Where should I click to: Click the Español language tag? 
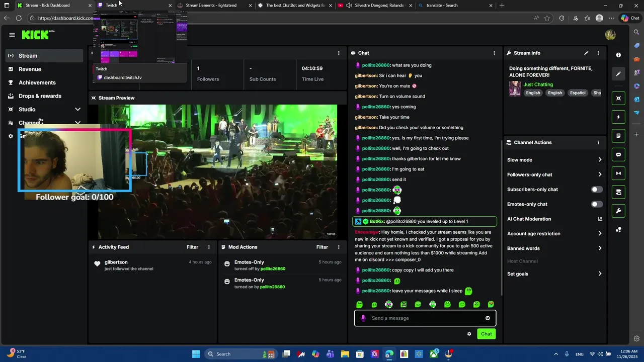(578, 93)
